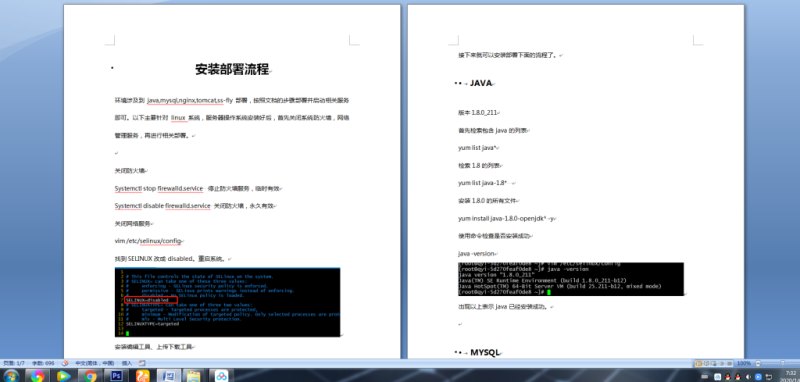Image resolution: width=800 pixels, height=382 pixels.
Task: Click the proofing errors icon in status bar
Action: pos(65,363)
